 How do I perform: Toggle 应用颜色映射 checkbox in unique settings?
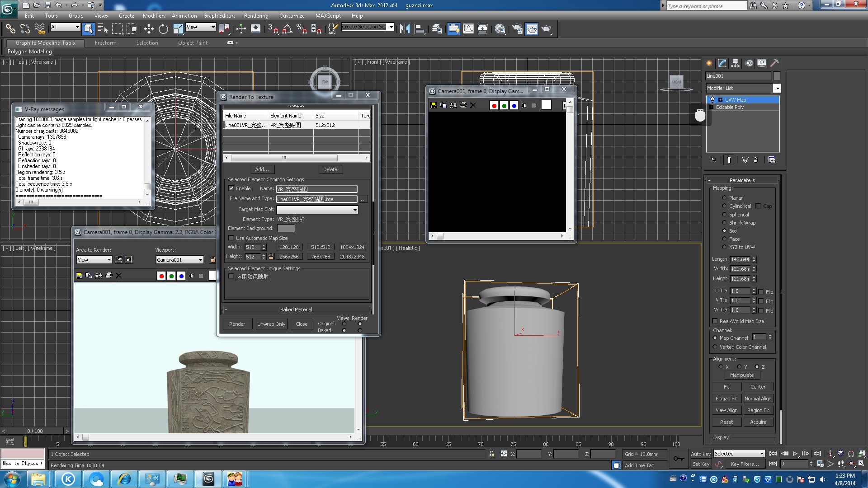tap(231, 276)
